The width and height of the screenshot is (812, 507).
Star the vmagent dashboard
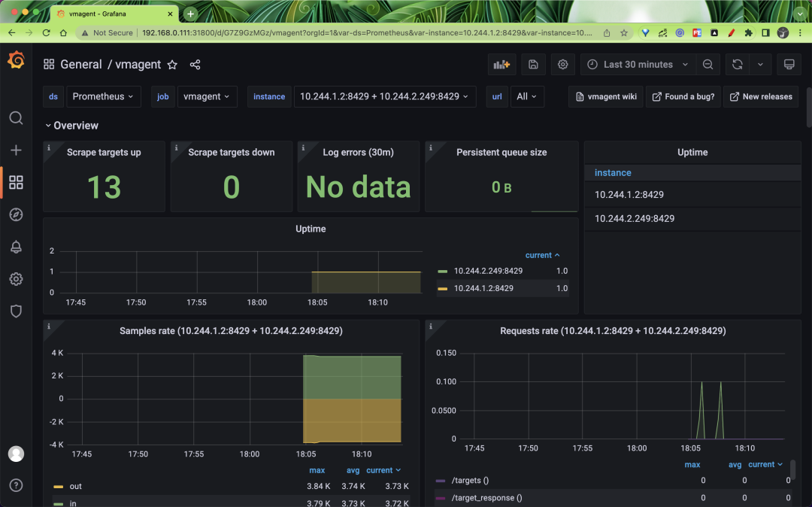pyautogui.click(x=172, y=65)
